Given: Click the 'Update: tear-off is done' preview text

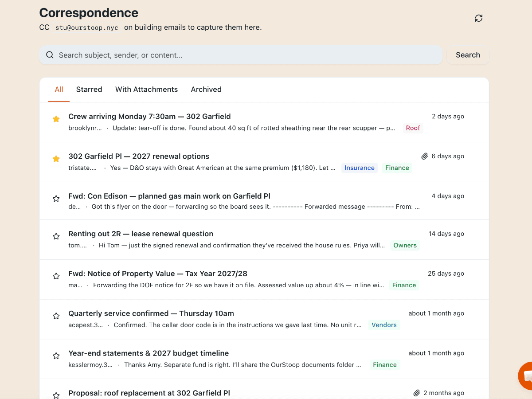Looking at the screenshot, I should 254,128.
